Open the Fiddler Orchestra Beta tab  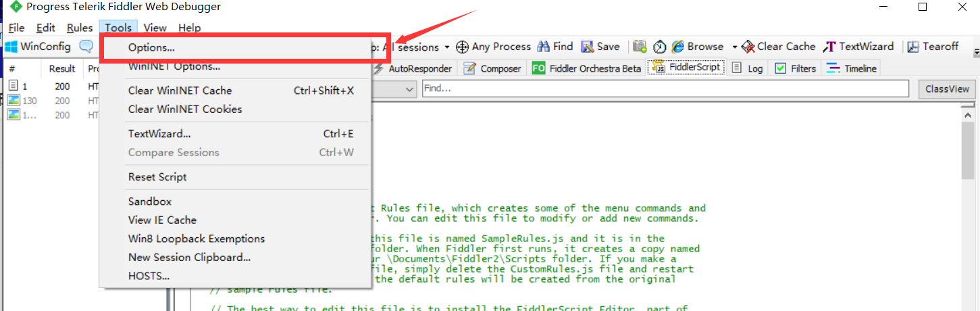pos(586,68)
